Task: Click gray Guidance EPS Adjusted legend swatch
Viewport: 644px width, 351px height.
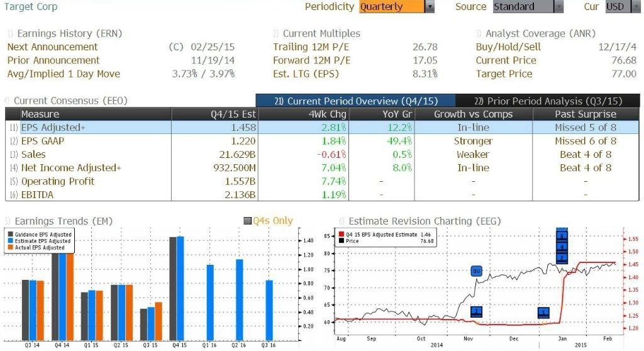Action: click(11, 234)
